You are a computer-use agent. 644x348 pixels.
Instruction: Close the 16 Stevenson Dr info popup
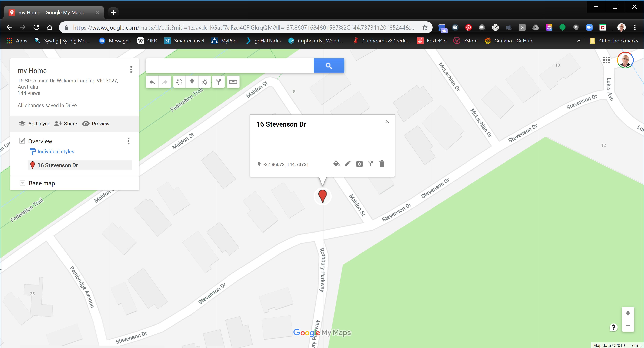[387, 121]
